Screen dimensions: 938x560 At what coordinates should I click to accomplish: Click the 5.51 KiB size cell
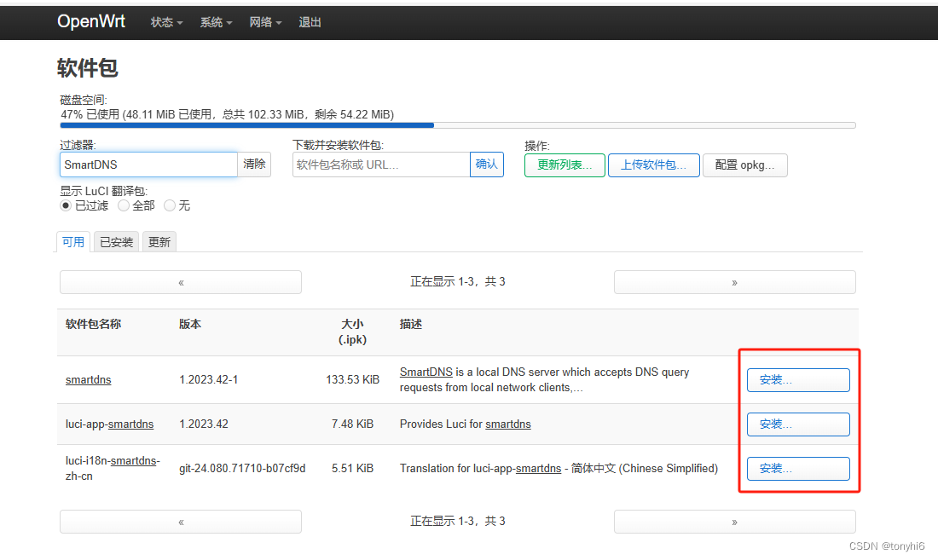pyautogui.click(x=353, y=469)
